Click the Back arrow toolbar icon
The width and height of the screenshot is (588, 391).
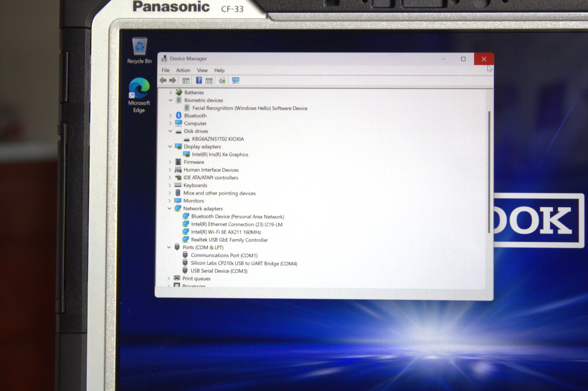[x=163, y=80]
